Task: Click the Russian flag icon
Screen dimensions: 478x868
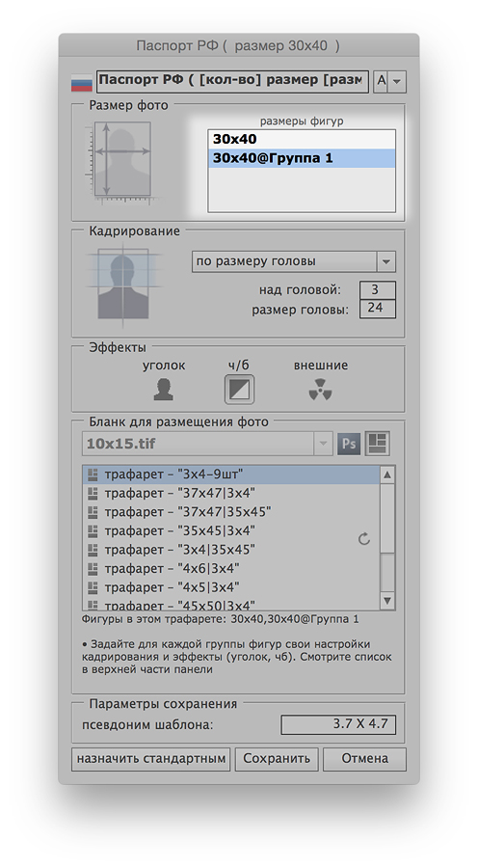Action: [81, 83]
